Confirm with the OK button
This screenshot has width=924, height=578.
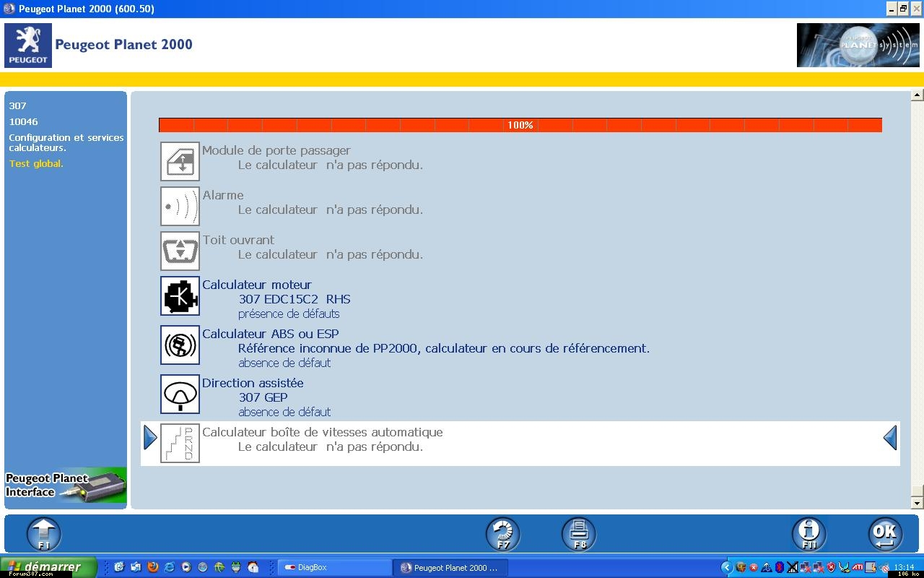[885, 535]
